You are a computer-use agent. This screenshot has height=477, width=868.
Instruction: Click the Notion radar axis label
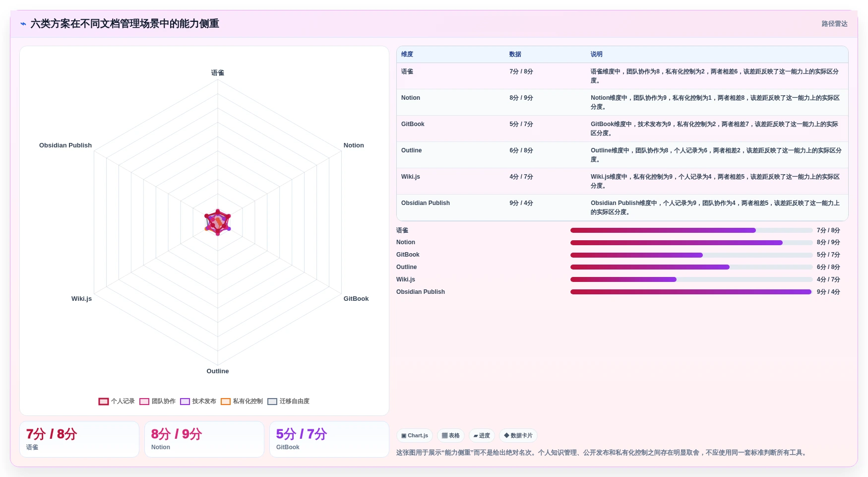pos(354,145)
